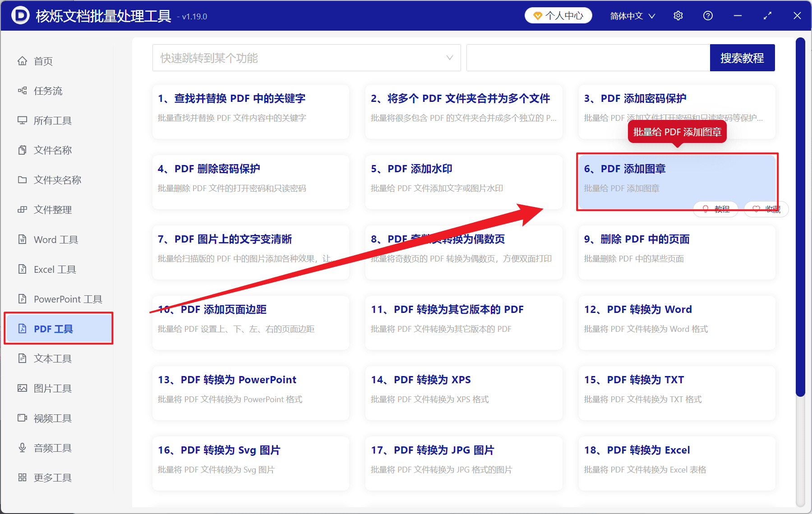Open the 简体中文 language dropdown

632,15
